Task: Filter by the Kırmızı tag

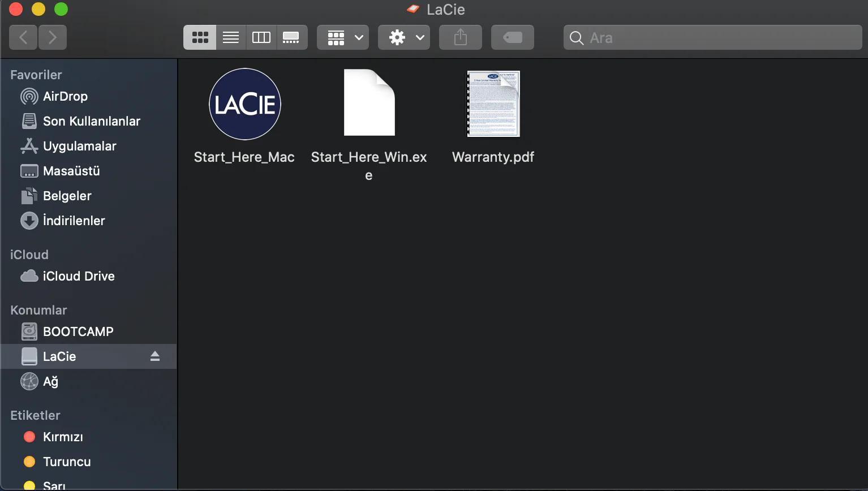Action: tap(89, 437)
